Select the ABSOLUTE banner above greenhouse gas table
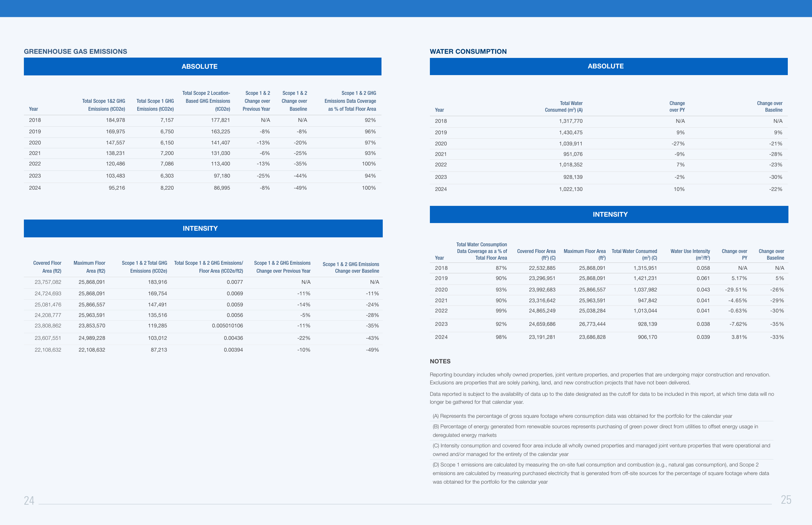This screenshot has width=812, height=525. [203, 66]
